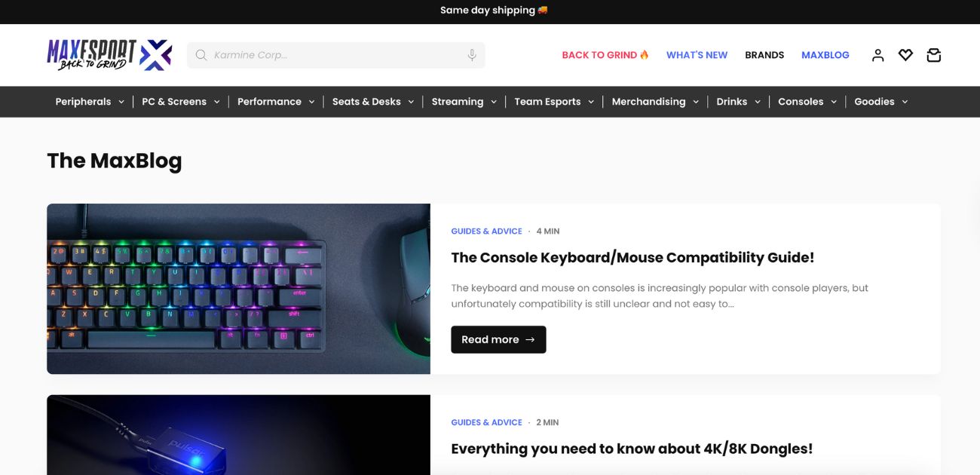Click The MaxBlog page heading
Image resolution: width=980 pixels, height=475 pixels.
(x=115, y=161)
